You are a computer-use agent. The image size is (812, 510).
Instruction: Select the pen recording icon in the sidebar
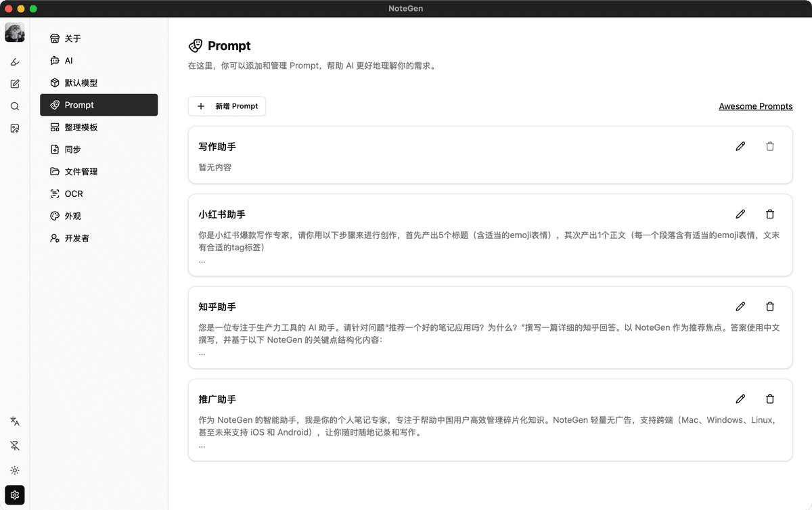pos(15,62)
